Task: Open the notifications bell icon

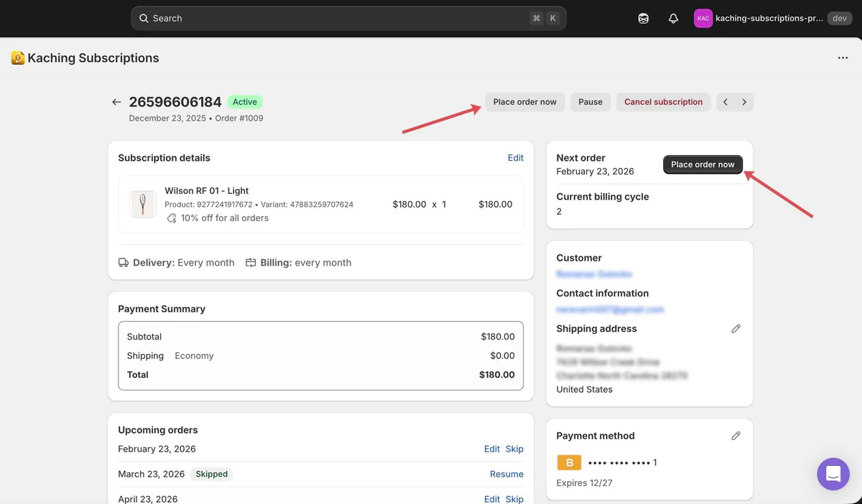Action: coord(673,19)
